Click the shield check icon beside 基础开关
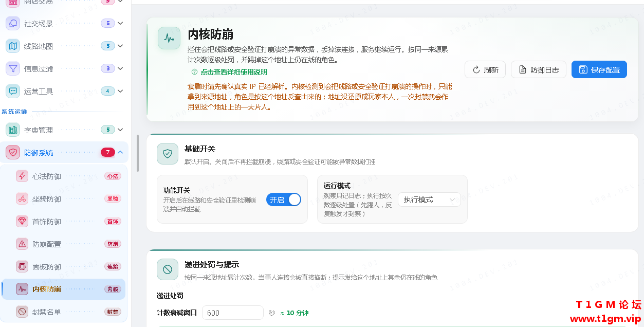Image resolution: width=644 pixels, height=327 pixels. (168, 153)
